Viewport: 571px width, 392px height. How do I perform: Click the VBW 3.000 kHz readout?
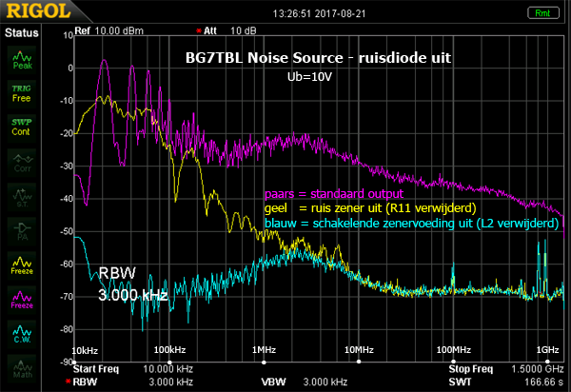coord(305,382)
